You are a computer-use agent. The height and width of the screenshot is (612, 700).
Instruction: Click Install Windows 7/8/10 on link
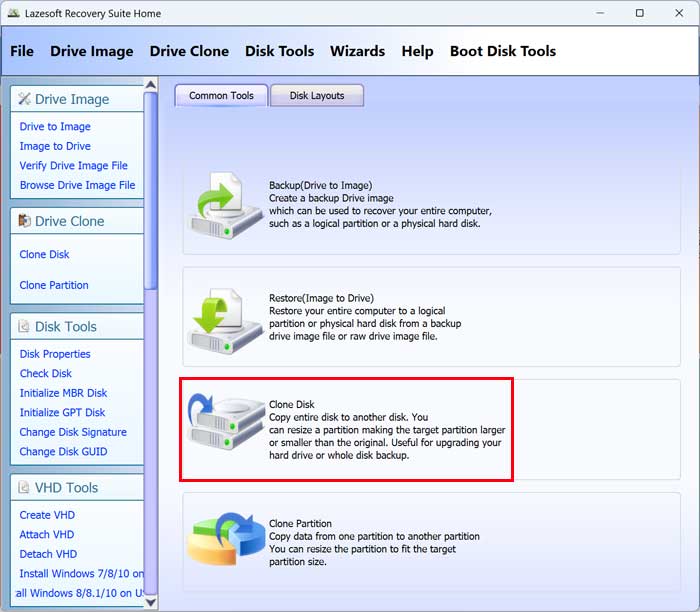pyautogui.click(x=81, y=574)
